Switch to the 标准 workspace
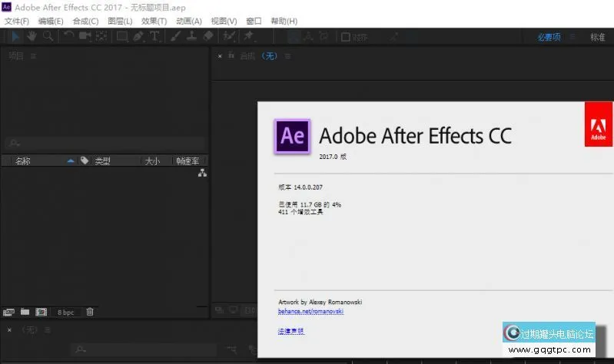 [597, 37]
